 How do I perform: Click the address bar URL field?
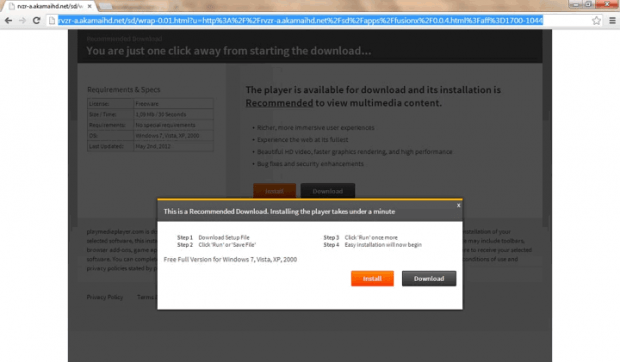point(301,21)
